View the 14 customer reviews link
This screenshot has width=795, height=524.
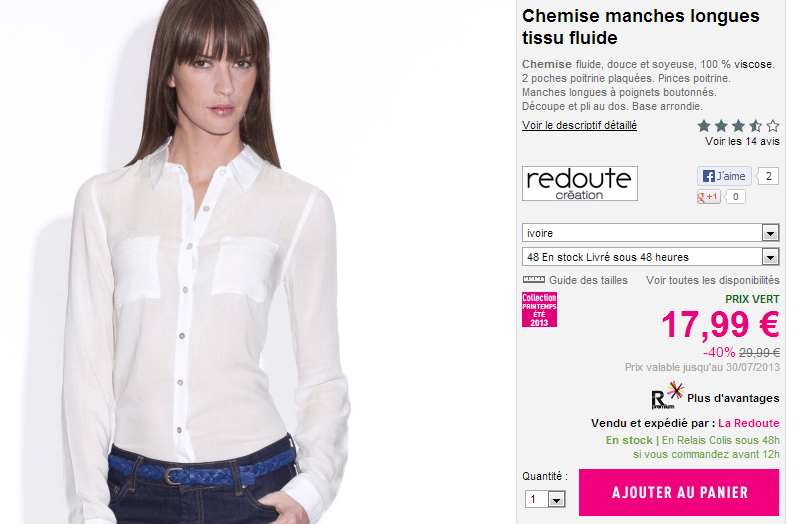point(742,141)
